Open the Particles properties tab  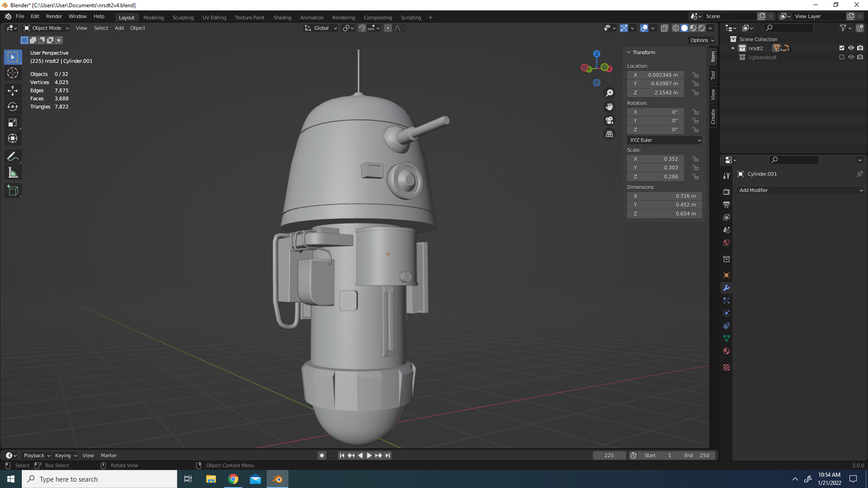726,300
